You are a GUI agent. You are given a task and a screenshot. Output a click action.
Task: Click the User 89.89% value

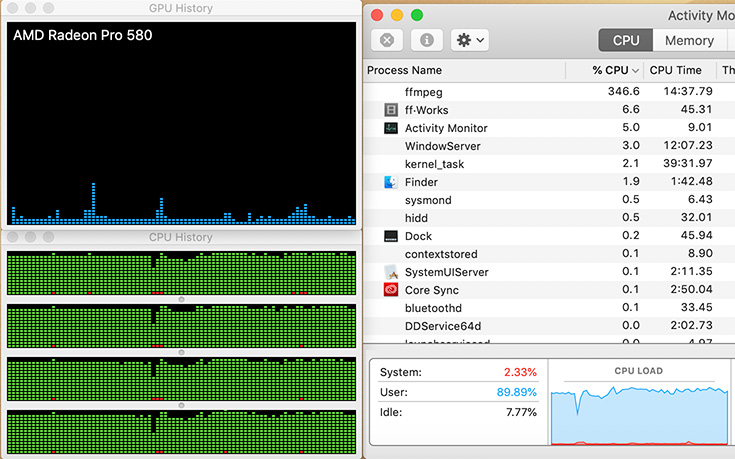pyautogui.click(x=517, y=392)
